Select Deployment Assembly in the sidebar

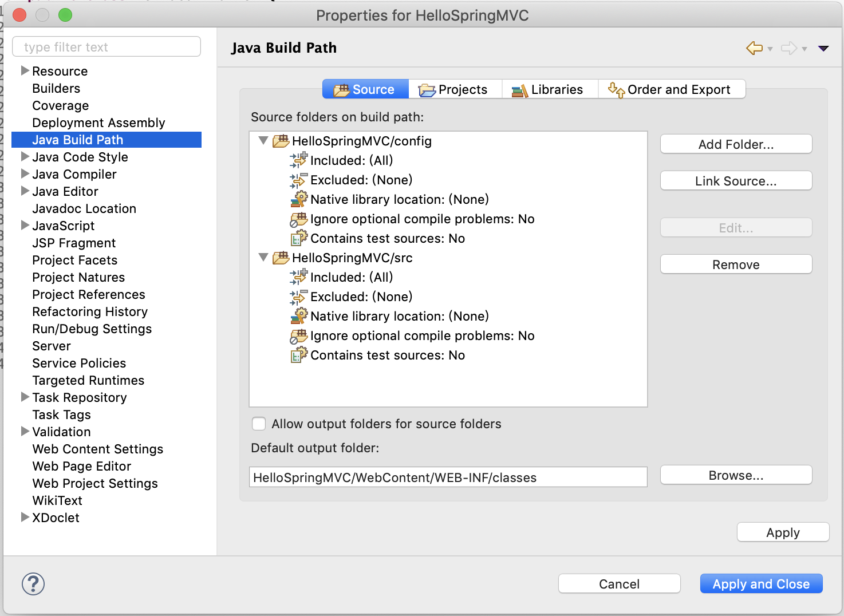(x=98, y=123)
